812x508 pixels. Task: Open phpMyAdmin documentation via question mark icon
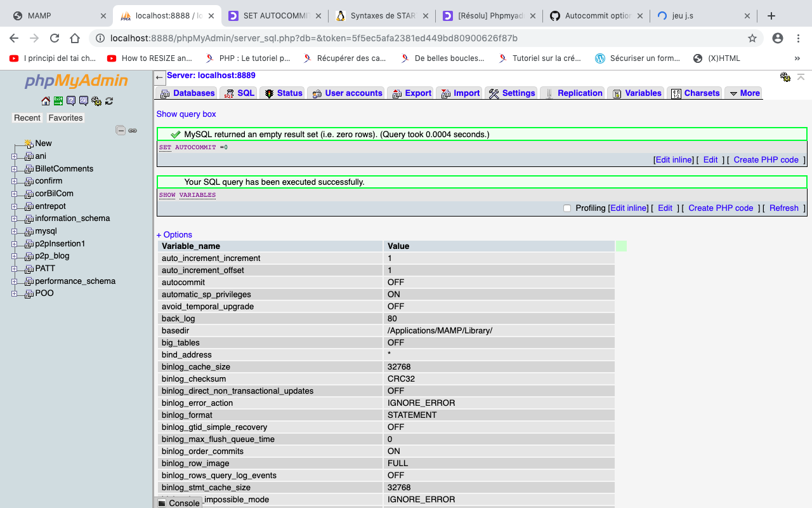tap(71, 100)
